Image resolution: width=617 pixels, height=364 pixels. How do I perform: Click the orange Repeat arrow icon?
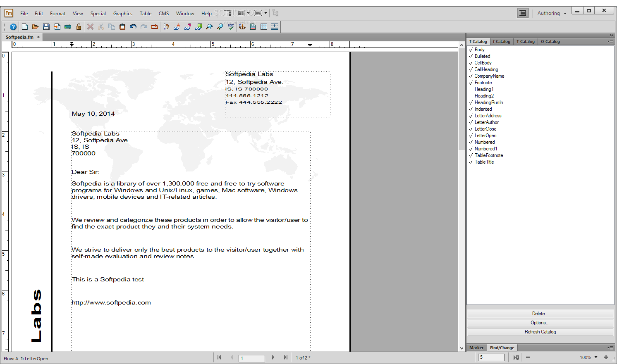(x=155, y=27)
